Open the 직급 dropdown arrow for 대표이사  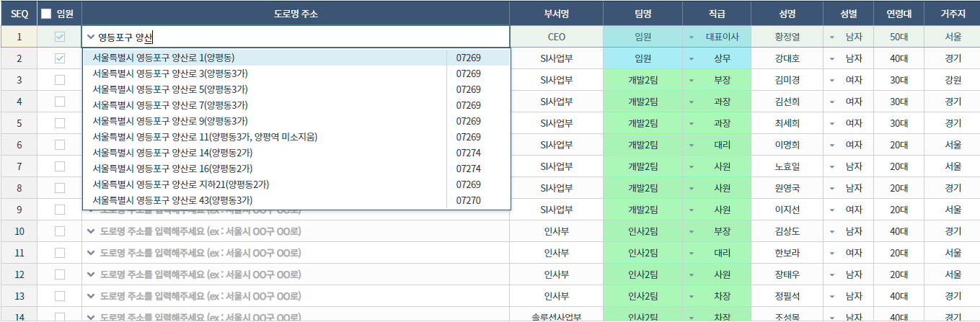pyautogui.click(x=692, y=37)
